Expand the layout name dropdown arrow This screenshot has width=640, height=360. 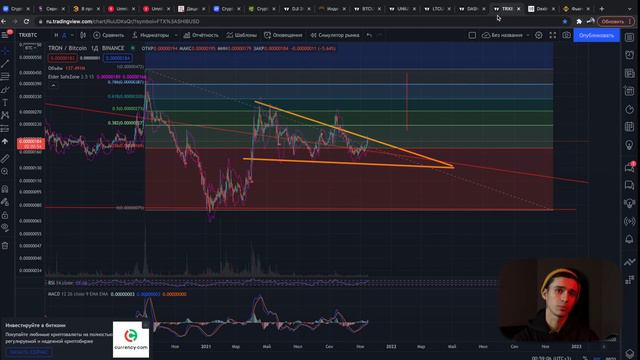528,36
